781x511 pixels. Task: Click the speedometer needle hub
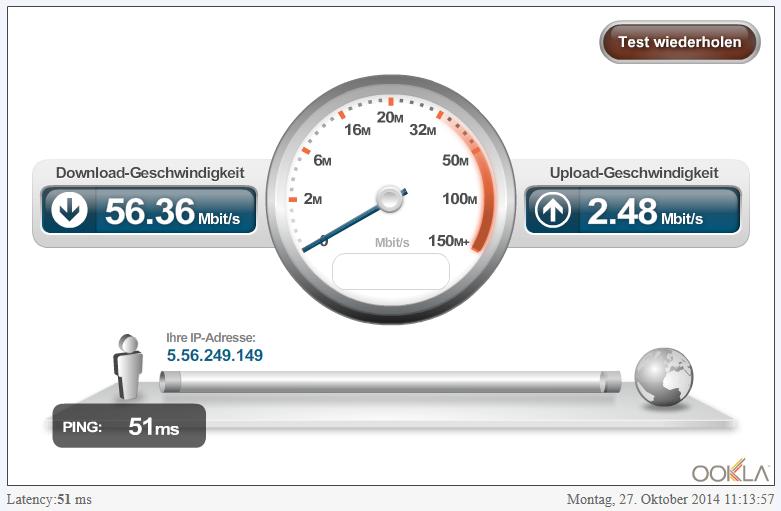pyautogui.click(x=390, y=199)
